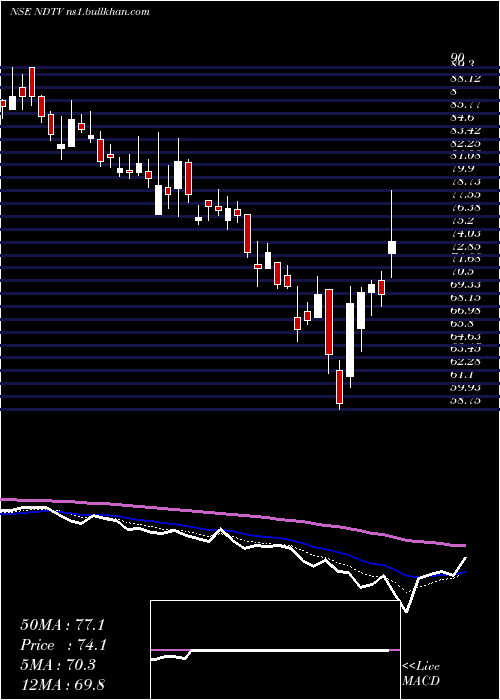Select the "5MA : 70.3" reading
Screen dimensions: 500x700
58,665
